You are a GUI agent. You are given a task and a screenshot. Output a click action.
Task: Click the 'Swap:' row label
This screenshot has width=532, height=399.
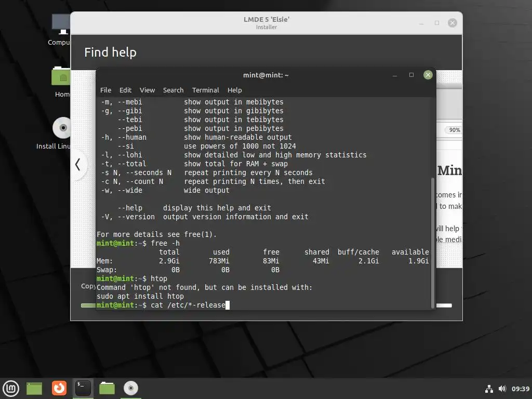[107, 270]
